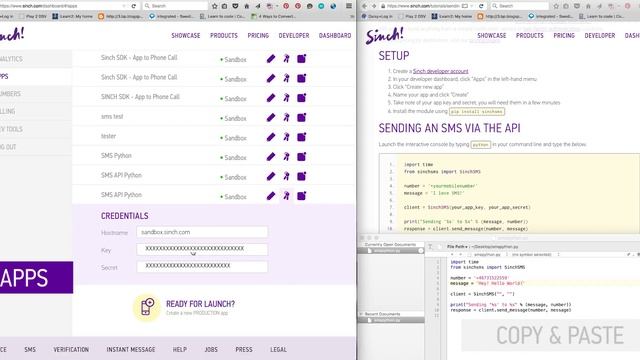Click the teal chat extension icon in left browser
Viewport: 640px width, 360px height.
(x=322, y=6)
